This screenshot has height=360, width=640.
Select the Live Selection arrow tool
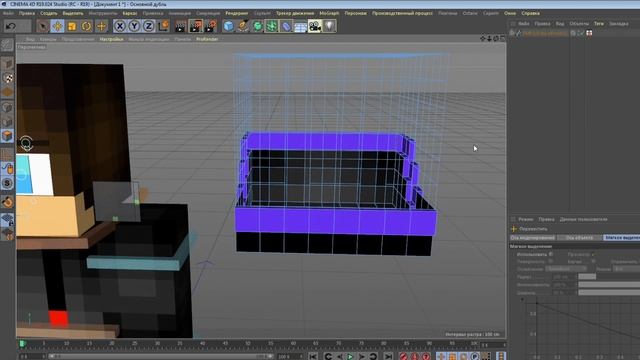tap(42, 26)
